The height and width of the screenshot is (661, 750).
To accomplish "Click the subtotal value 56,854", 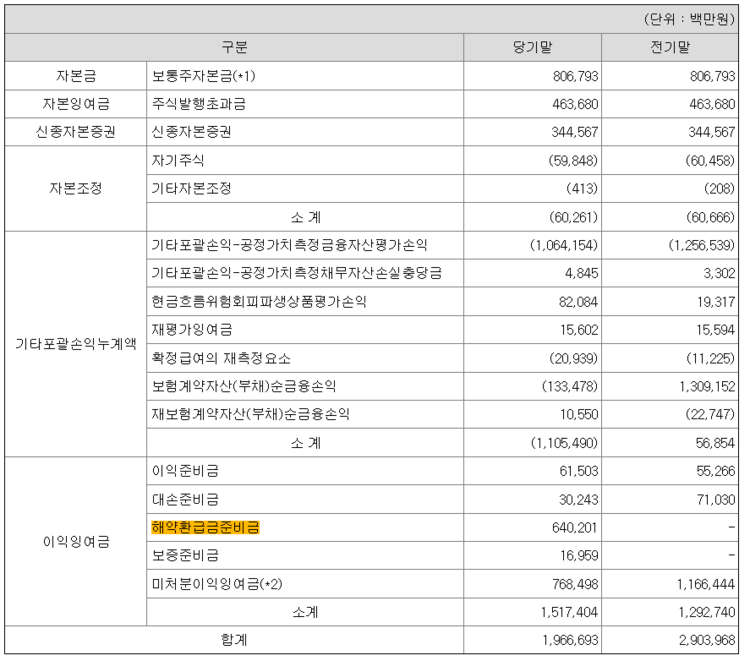I will (x=715, y=443).
